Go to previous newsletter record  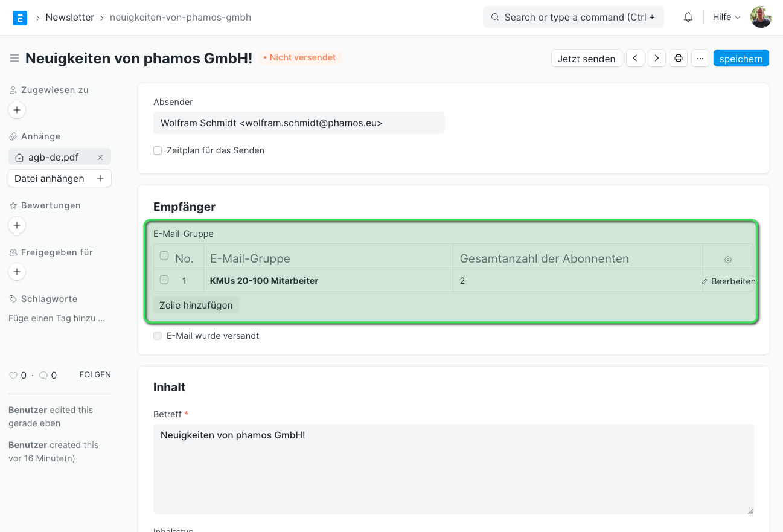[x=635, y=58]
